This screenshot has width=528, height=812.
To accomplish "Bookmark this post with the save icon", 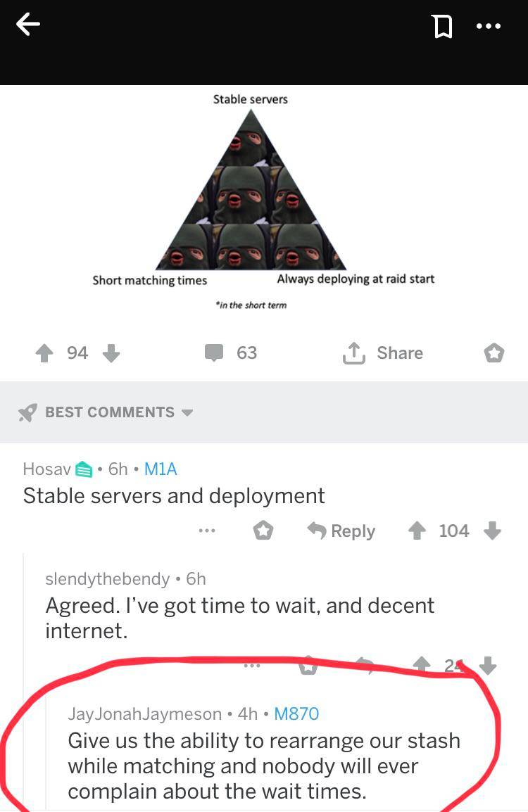I will pos(442,27).
